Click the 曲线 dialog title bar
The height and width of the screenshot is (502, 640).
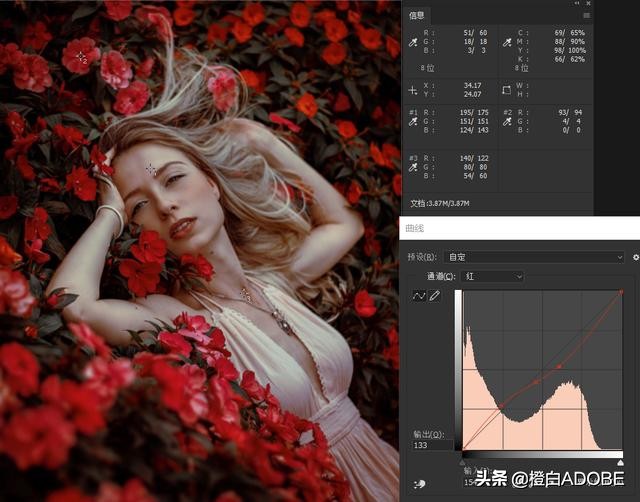(519, 228)
